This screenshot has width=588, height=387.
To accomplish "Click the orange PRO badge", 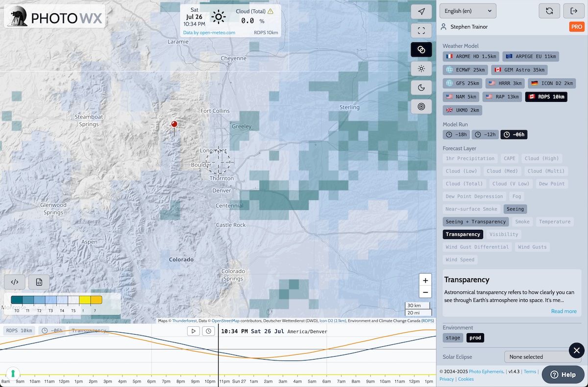I will (x=577, y=27).
